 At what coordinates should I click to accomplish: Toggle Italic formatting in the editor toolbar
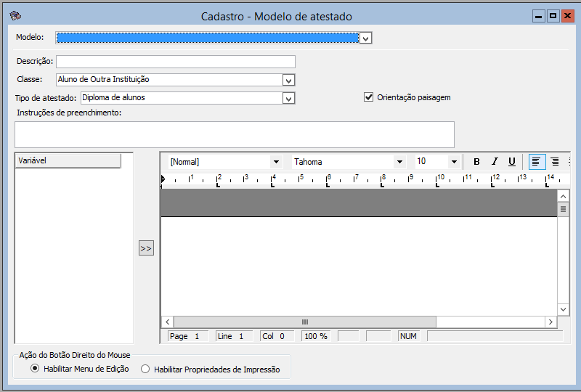495,162
